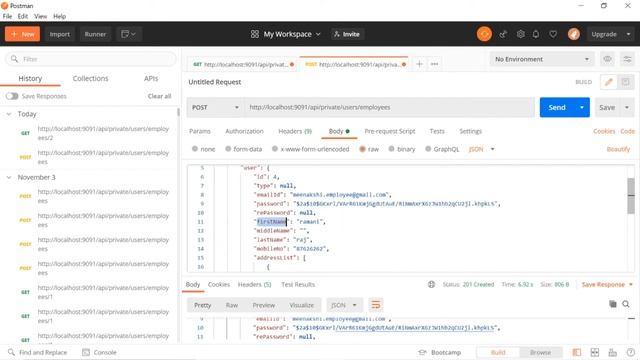
Task: Click the keyboard shortcuts icon in status bar
Action: tap(613, 352)
